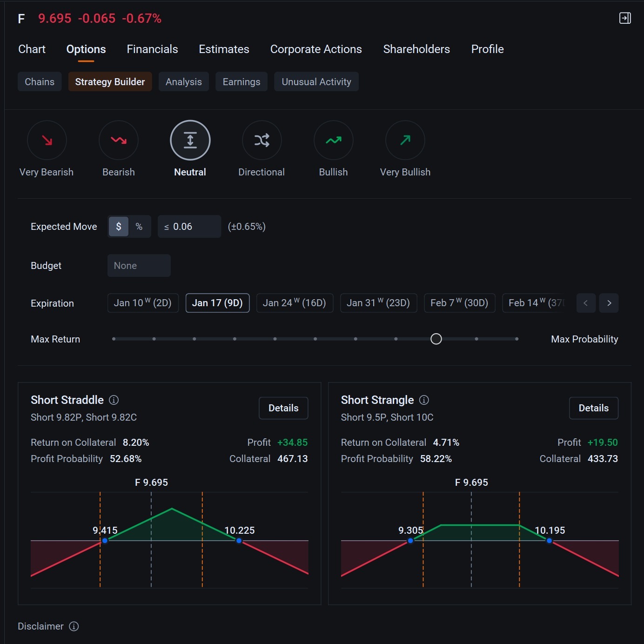Open the Estimates tab
This screenshot has height=644, width=644.
point(224,49)
